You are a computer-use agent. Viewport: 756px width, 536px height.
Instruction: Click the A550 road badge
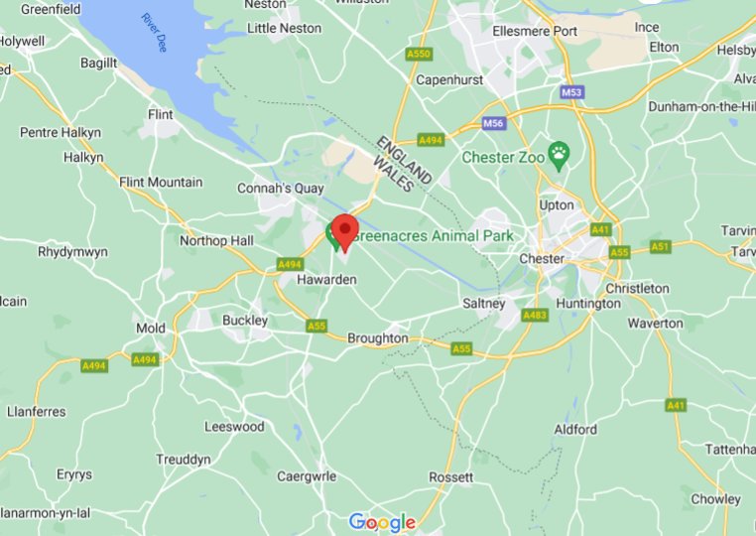419,54
